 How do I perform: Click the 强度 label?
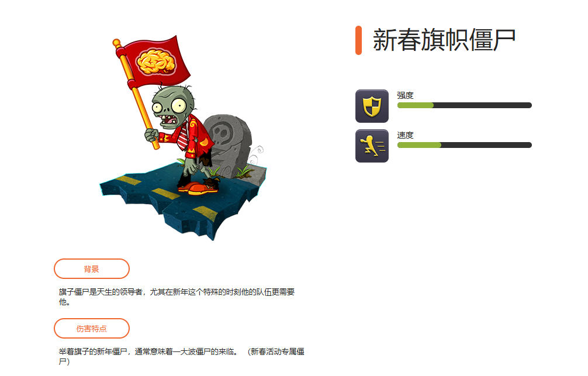(405, 95)
